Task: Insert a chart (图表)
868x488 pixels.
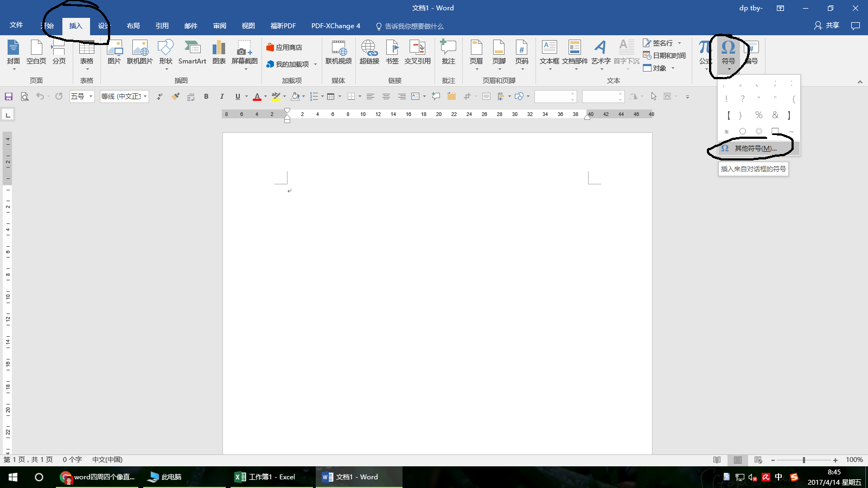Action: (x=219, y=53)
